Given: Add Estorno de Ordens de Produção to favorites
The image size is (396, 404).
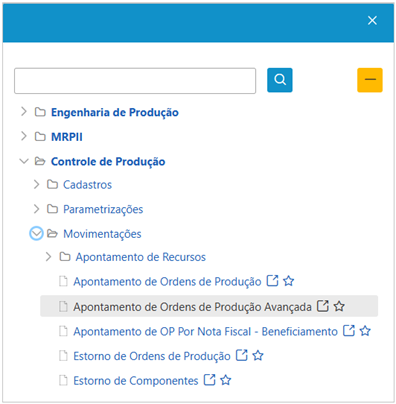Looking at the screenshot, I should [x=258, y=356].
